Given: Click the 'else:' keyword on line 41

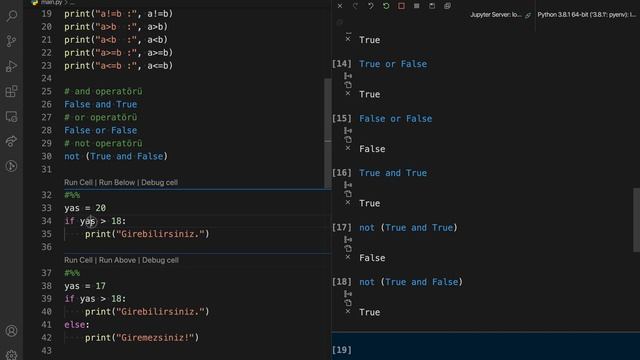Looking at the screenshot, I should point(77,325).
